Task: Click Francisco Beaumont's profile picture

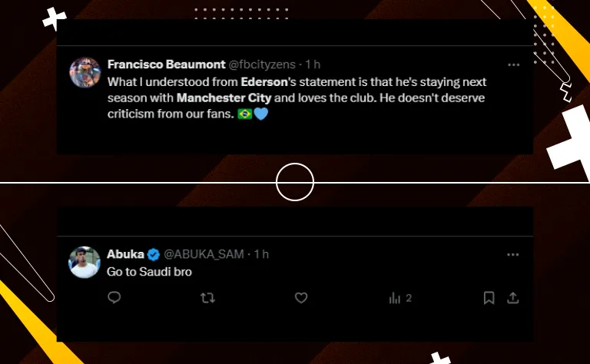Action: click(85, 73)
